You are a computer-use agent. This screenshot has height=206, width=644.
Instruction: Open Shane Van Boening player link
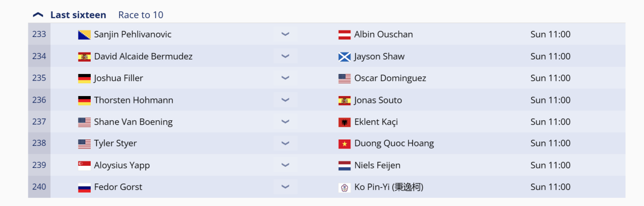pos(133,122)
